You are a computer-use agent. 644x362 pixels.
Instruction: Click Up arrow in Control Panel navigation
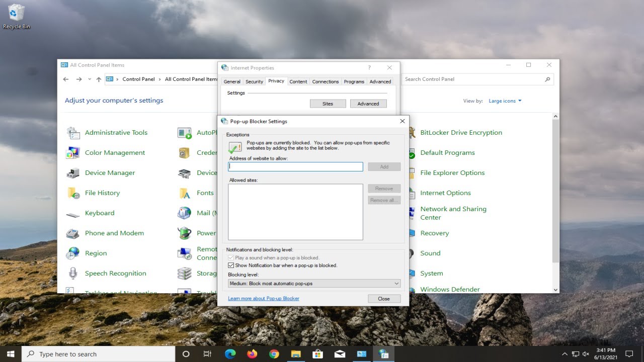tap(99, 79)
